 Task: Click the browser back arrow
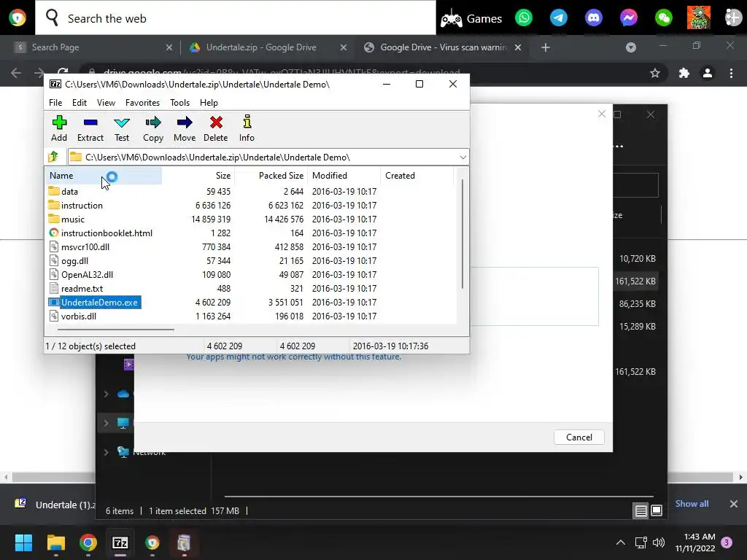(16, 73)
